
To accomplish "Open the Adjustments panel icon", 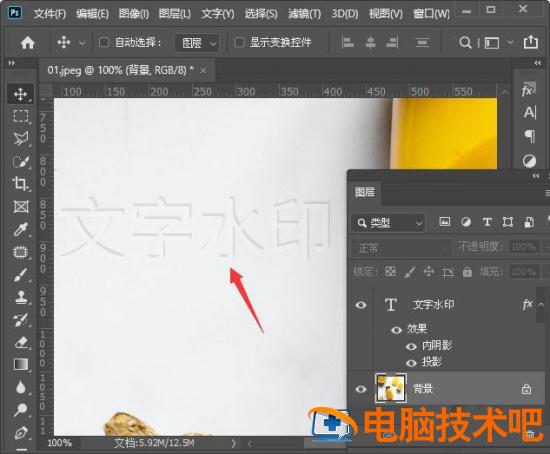I will [x=529, y=161].
